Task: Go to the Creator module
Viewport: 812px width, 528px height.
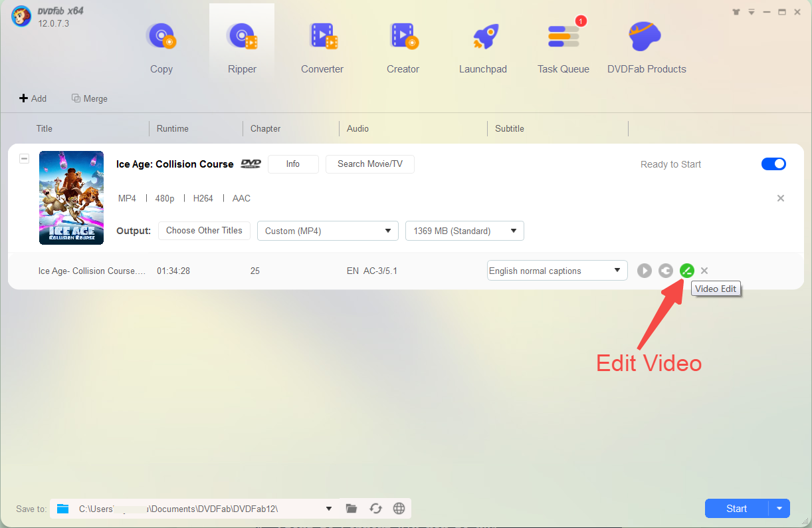Action: [x=403, y=48]
